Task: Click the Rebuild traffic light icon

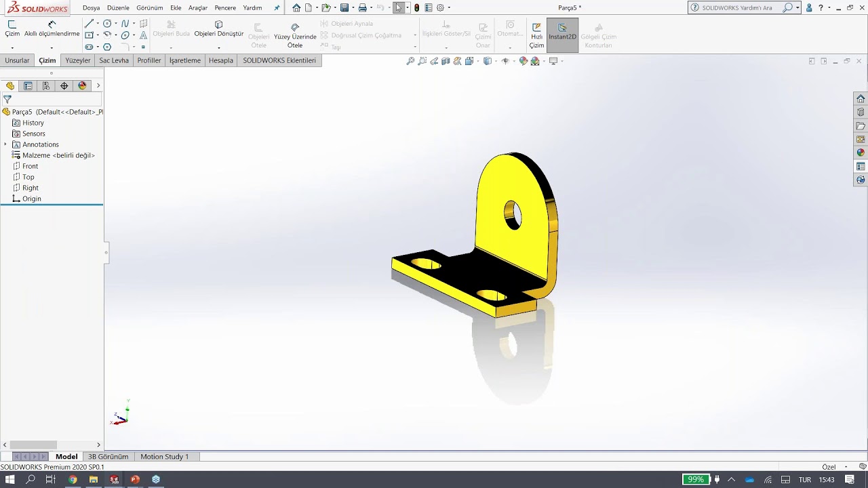Action: [416, 7]
